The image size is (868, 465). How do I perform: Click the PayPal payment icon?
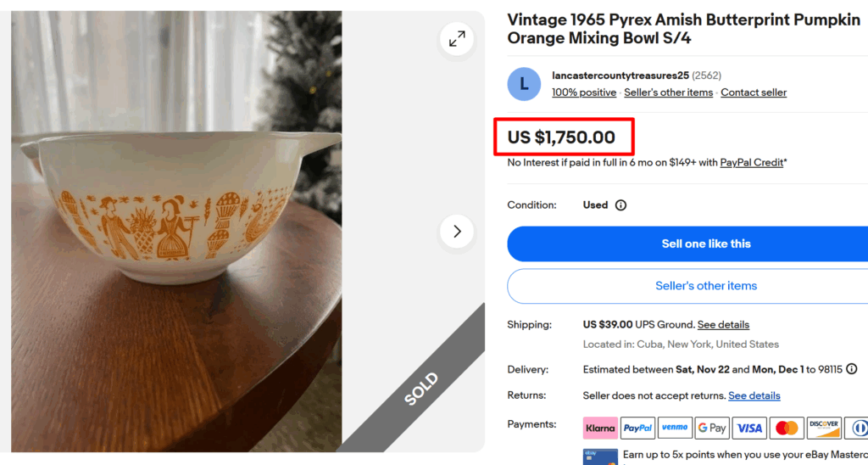pyautogui.click(x=637, y=428)
